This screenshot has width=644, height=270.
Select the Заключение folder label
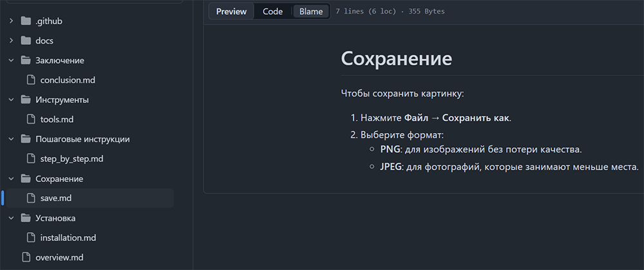click(x=60, y=60)
